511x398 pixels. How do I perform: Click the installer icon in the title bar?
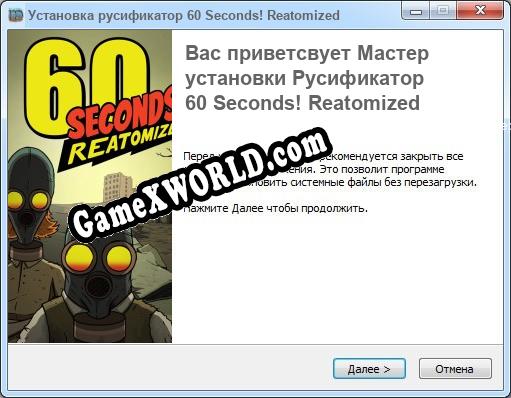[x=15, y=15]
